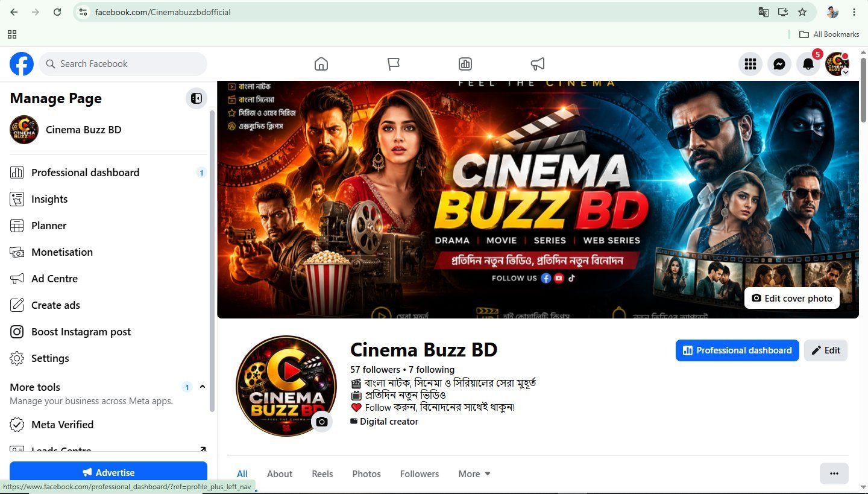This screenshot has width=868, height=494.
Task: Click camera icon on profile picture
Action: pyautogui.click(x=322, y=422)
